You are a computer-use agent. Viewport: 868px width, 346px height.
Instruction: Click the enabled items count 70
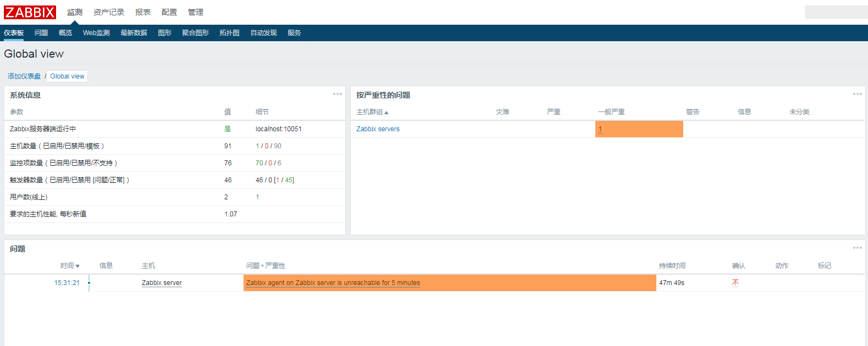point(259,163)
